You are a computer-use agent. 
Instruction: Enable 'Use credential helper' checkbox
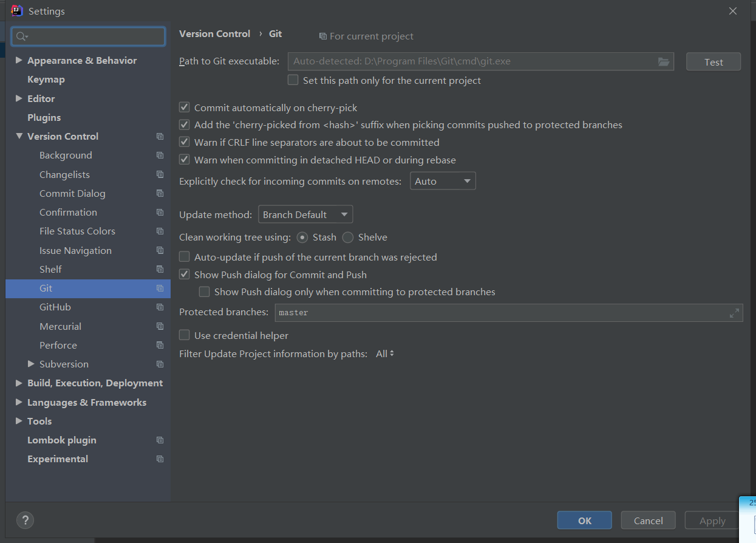pos(185,335)
